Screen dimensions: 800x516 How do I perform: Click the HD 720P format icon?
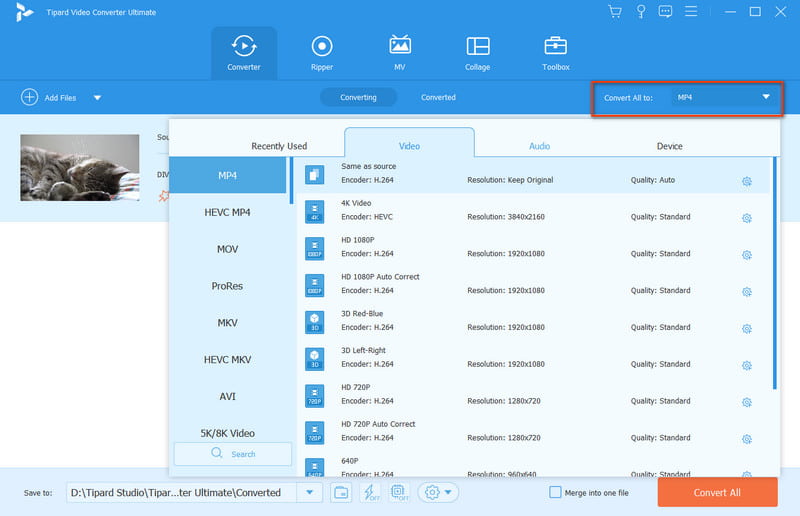(315, 396)
